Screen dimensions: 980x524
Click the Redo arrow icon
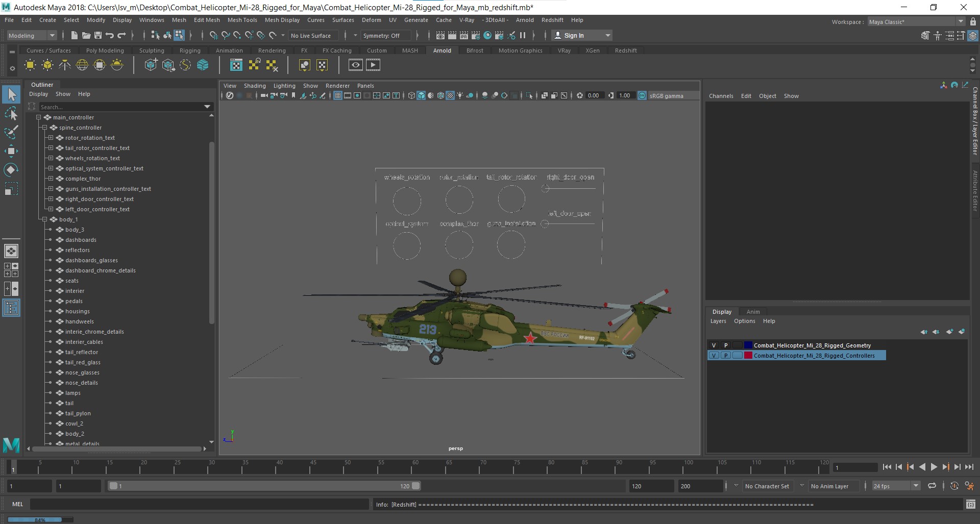click(121, 35)
